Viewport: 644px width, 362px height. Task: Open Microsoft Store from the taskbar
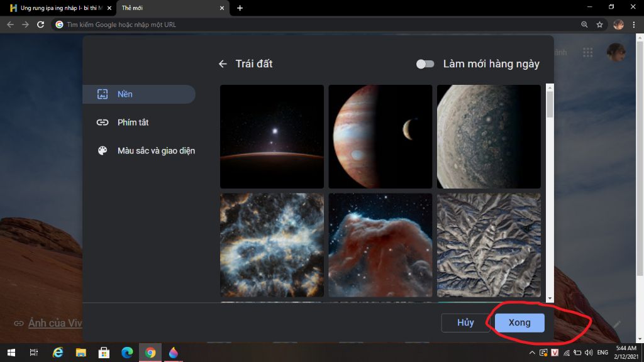pyautogui.click(x=104, y=353)
